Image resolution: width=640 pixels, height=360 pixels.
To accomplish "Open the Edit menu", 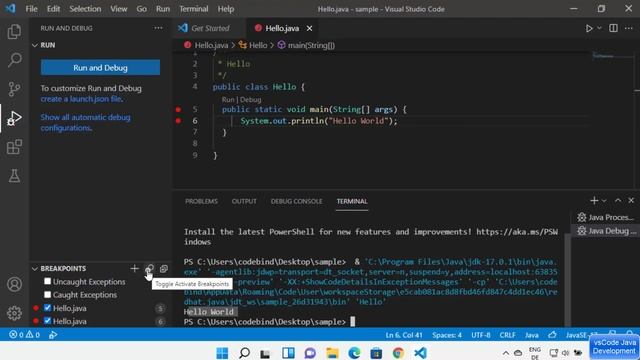I will (53, 9).
